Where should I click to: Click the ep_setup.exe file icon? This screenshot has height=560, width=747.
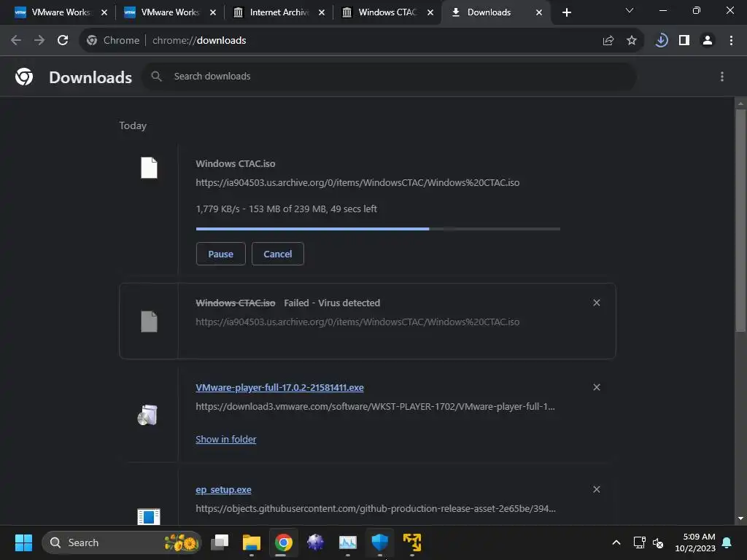point(149,516)
